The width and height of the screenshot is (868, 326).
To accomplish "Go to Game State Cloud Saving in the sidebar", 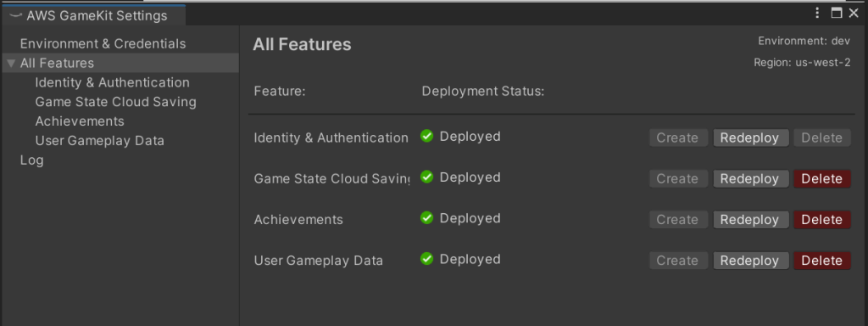I will 115,102.
